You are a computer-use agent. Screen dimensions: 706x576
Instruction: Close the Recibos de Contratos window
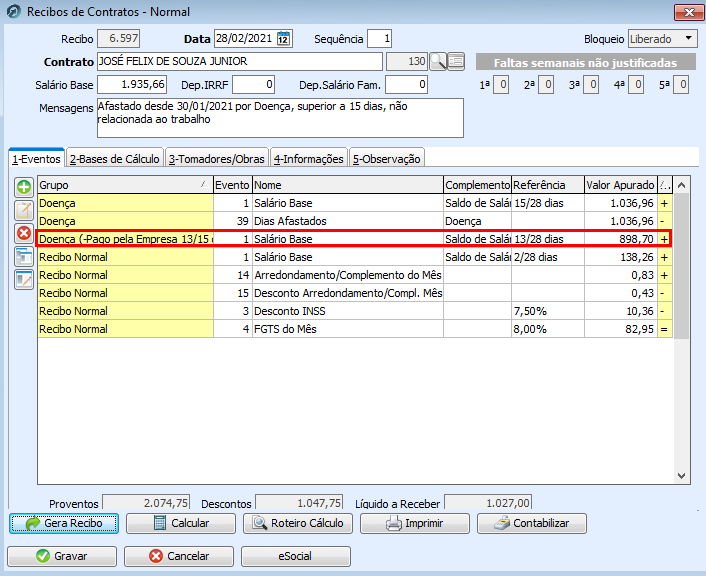point(688,12)
